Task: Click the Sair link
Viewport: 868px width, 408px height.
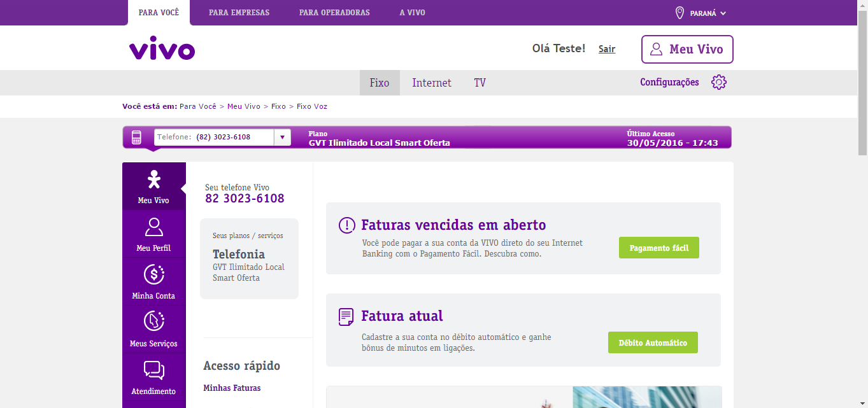Action: click(607, 49)
